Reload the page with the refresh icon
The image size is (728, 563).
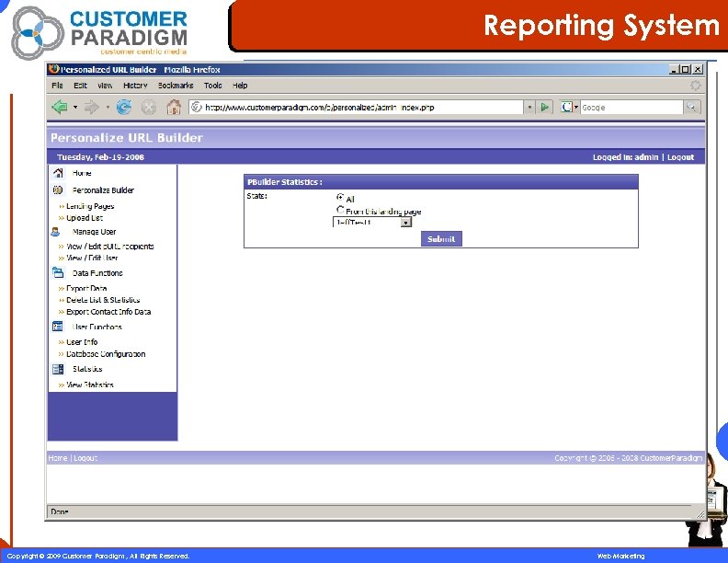123,108
